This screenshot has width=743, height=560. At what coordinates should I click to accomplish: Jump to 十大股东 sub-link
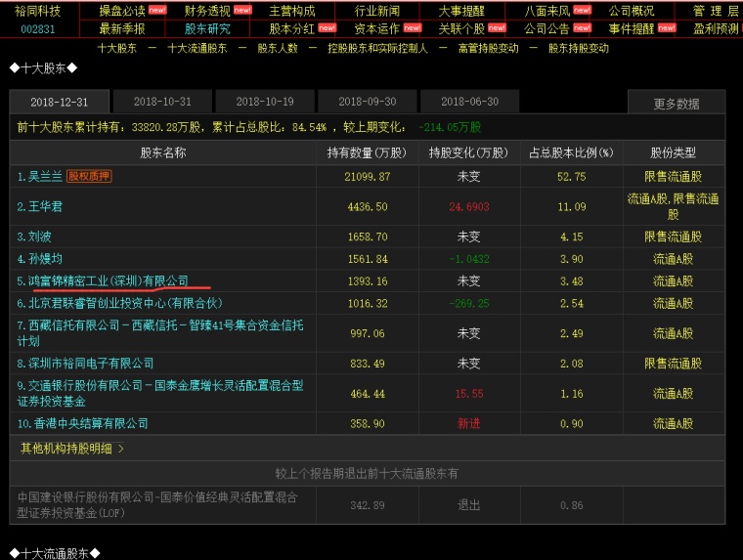tap(116, 48)
